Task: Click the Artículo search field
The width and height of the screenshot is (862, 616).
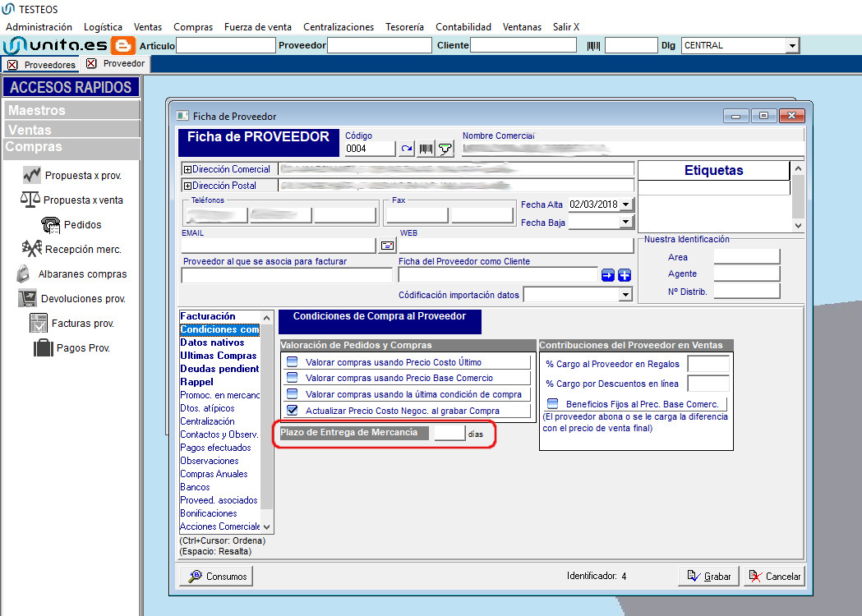Action: 225,46
